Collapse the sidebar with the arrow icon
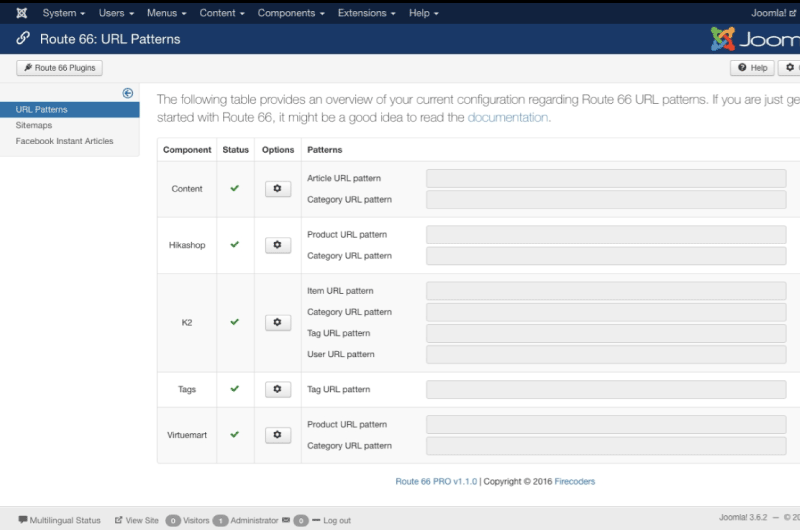The width and height of the screenshot is (800, 530). (128, 93)
